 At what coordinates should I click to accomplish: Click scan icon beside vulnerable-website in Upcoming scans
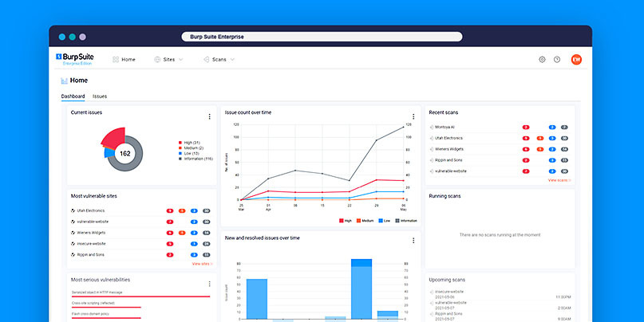click(432, 303)
